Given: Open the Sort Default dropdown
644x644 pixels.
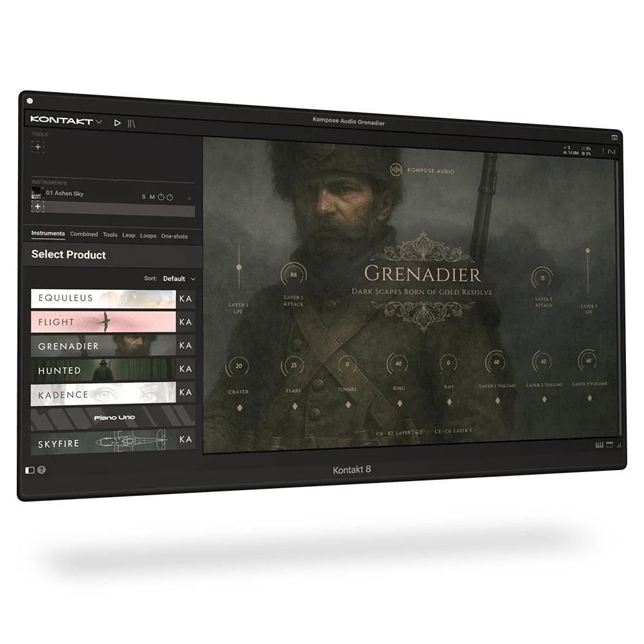Looking at the screenshot, I should (178, 279).
